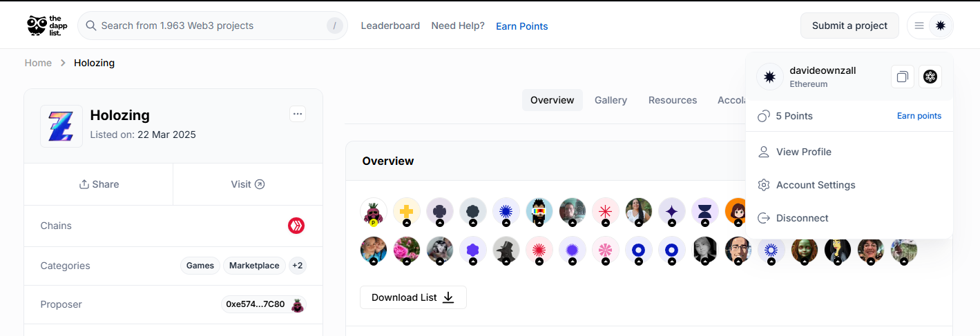Switch to the Overview tab
The height and width of the screenshot is (336, 980).
[x=552, y=100]
